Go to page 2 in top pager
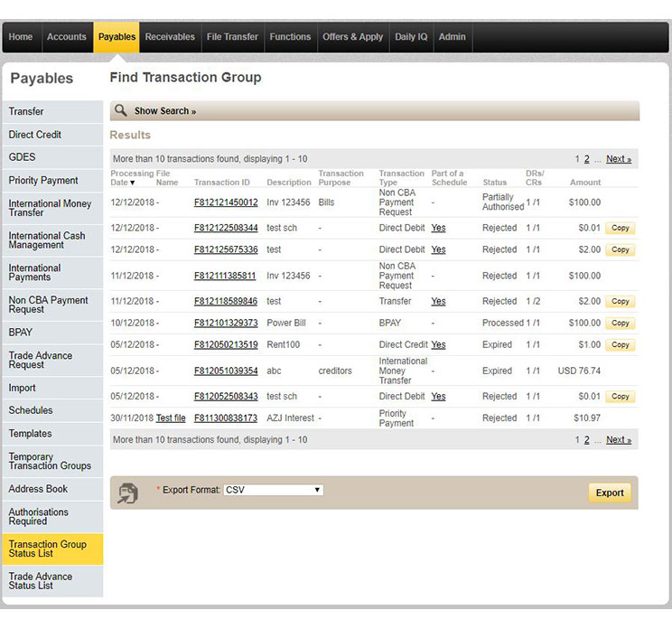The image size is (672, 629). [x=587, y=159]
